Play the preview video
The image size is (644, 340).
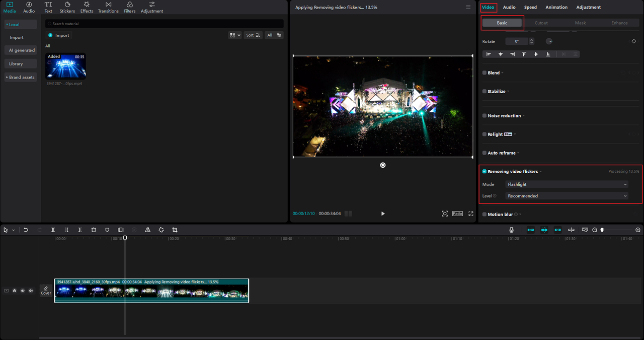[x=383, y=214]
